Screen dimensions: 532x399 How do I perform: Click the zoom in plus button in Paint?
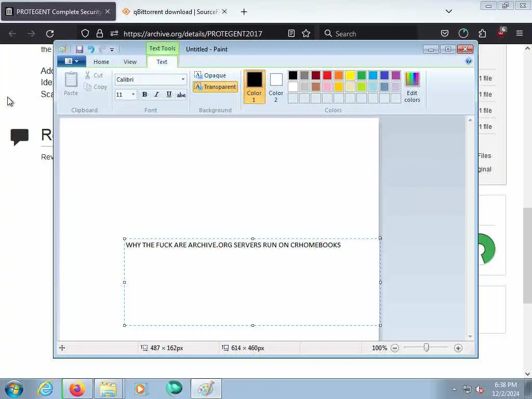point(458,348)
